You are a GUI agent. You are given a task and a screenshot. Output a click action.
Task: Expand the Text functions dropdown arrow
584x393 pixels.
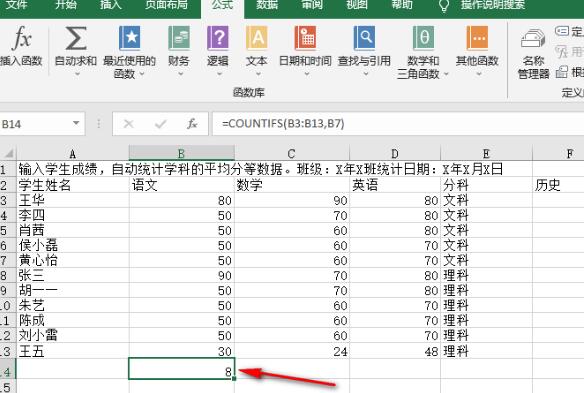click(x=258, y=74)
